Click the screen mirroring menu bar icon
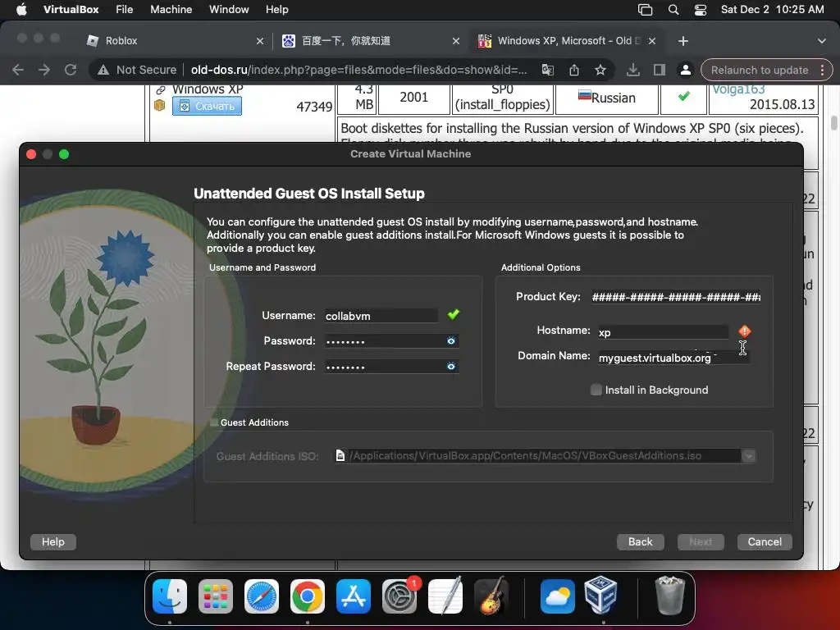Screen dimensions: 840x630 [645, 10]
